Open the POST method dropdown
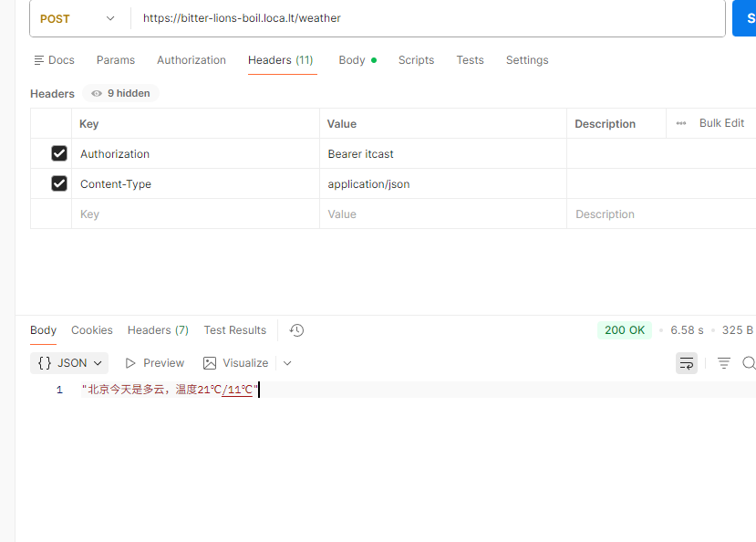Image resolution: width=756 pixels, height=542 pixels. pos(78,18)
